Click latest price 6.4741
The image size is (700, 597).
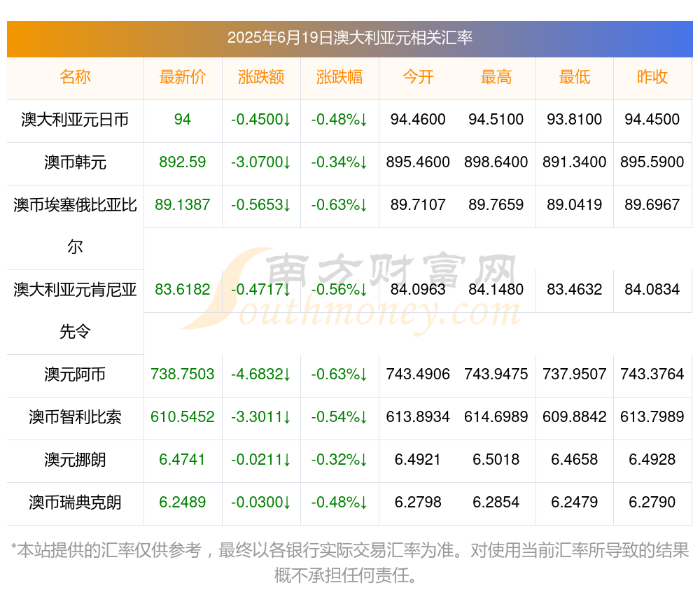[182, 460]
